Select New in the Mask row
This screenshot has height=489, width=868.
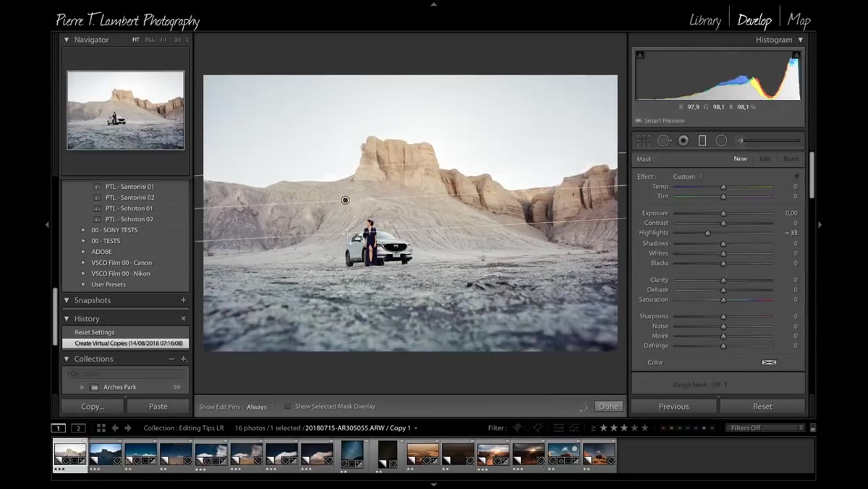tap(740, 159)
